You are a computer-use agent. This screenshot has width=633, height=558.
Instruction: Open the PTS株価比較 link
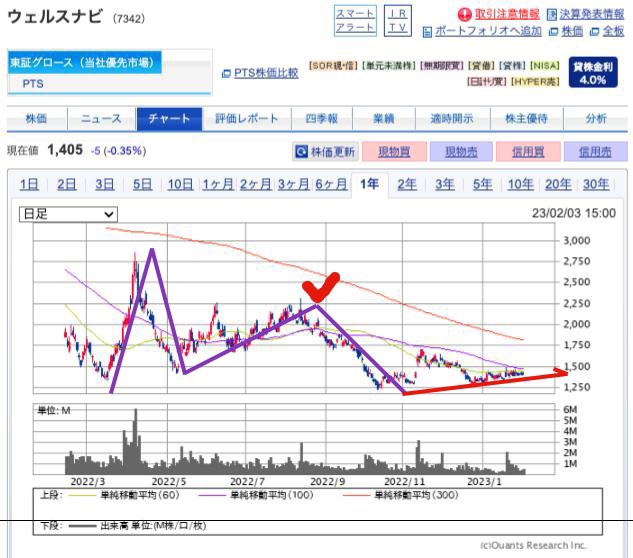coord(266,73)
